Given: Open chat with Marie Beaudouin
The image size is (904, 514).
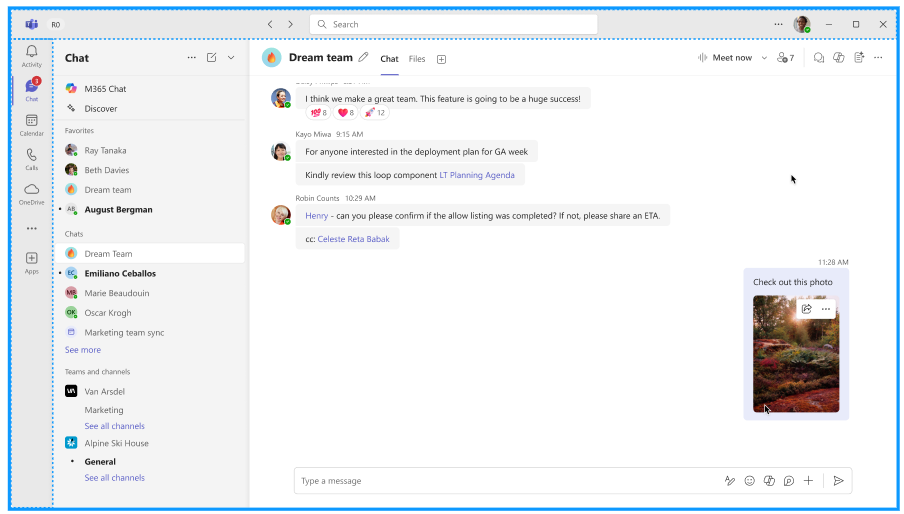Looking at the screenshot, I should (149, 293).
